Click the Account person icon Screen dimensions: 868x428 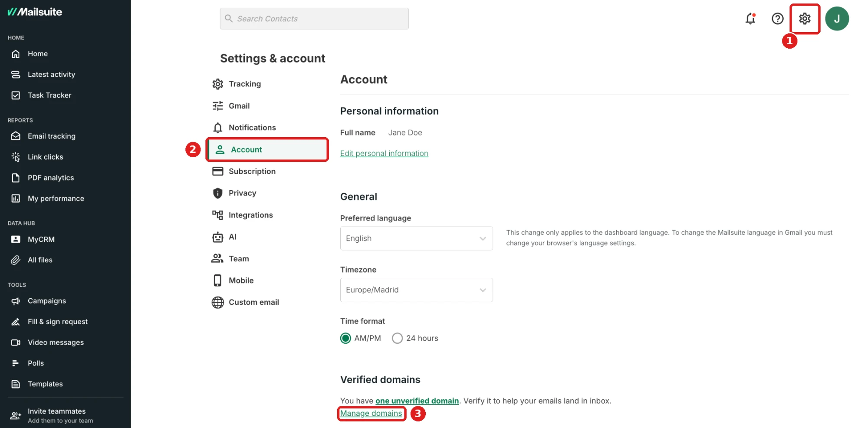(220, 150)
